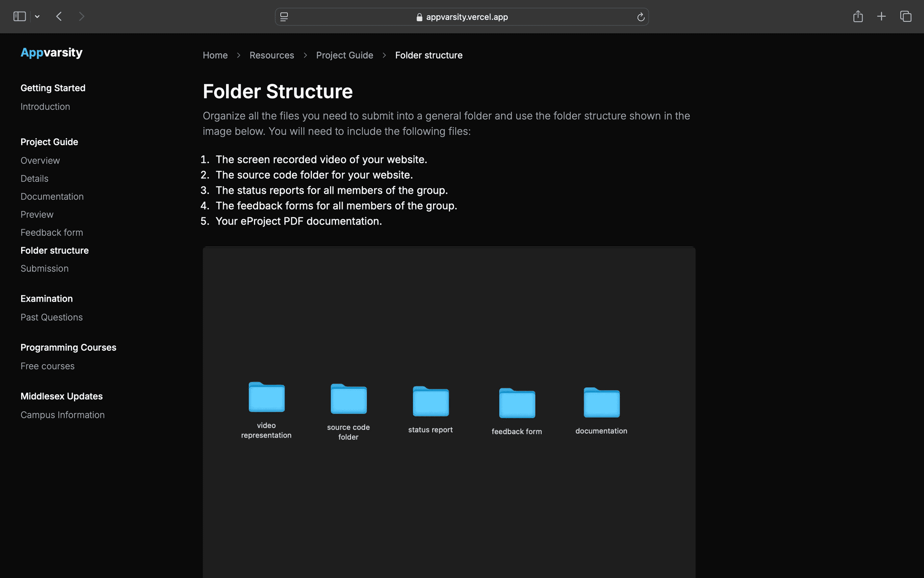
Task: Reload the page
Action: tap(641, 17)
